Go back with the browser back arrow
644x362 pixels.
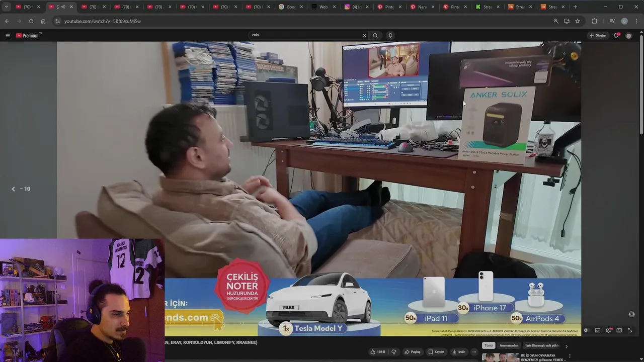click(x=7, y=21)
